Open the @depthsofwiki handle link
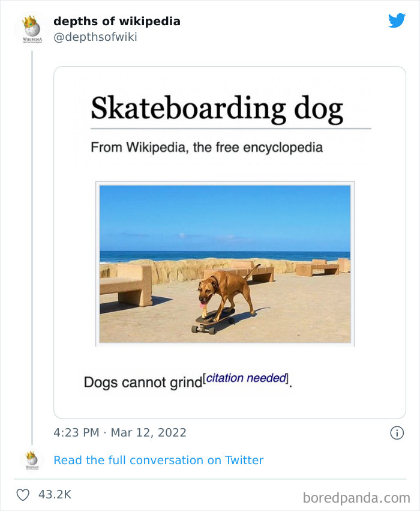Screen dimensions: 420x511 point(95,37)
